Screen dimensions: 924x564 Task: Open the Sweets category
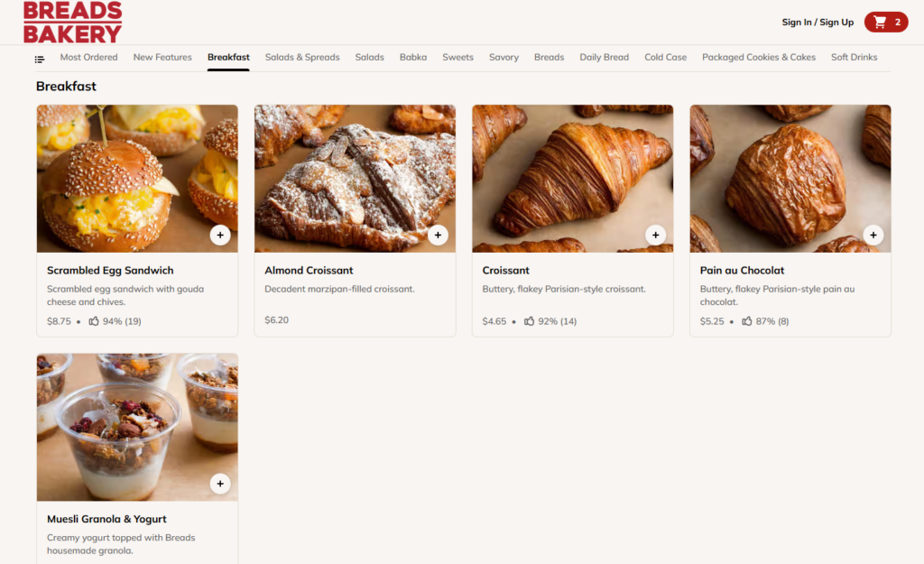click(x=457, y=57)
